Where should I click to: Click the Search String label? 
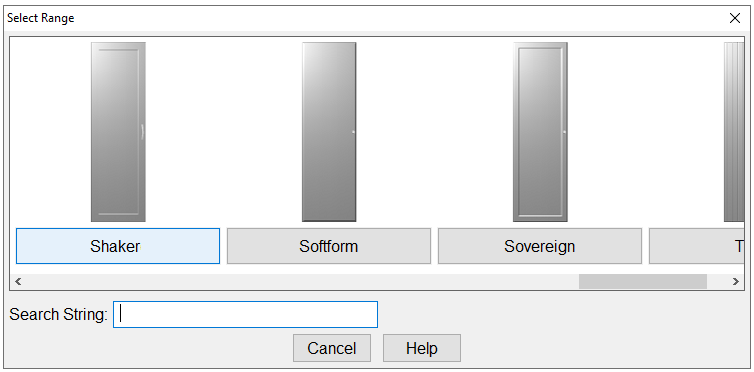58,315
